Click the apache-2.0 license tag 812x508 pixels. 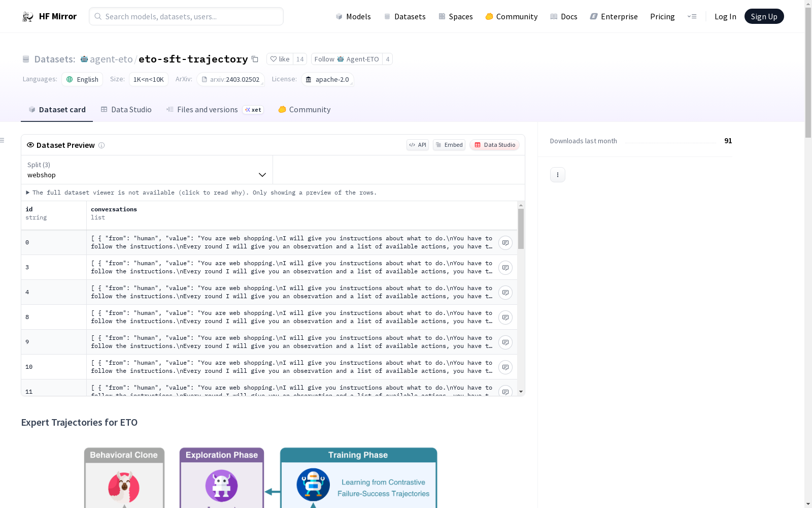(327, 80)
